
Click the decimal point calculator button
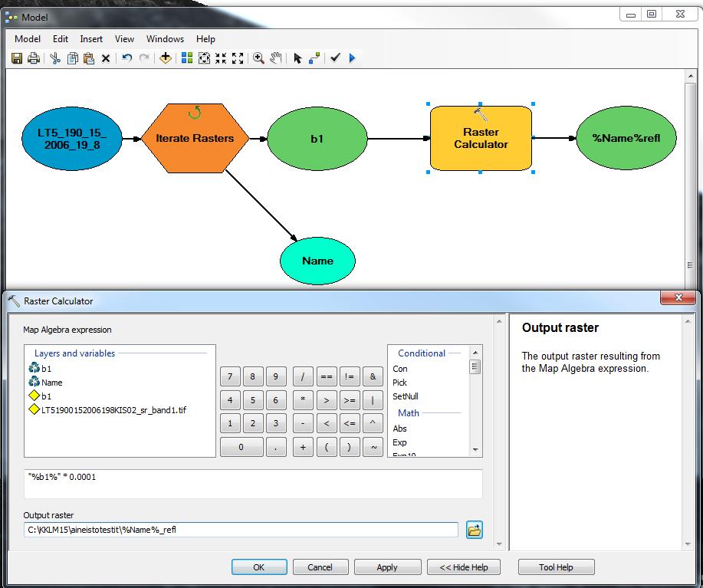[276, 447]
